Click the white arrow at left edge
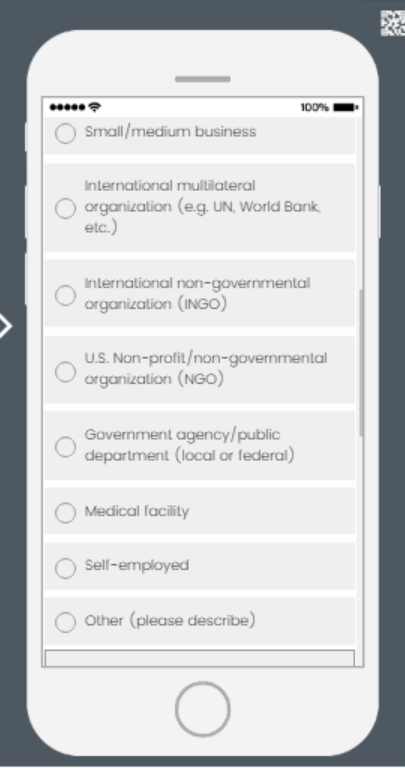 tap(5, 326)
